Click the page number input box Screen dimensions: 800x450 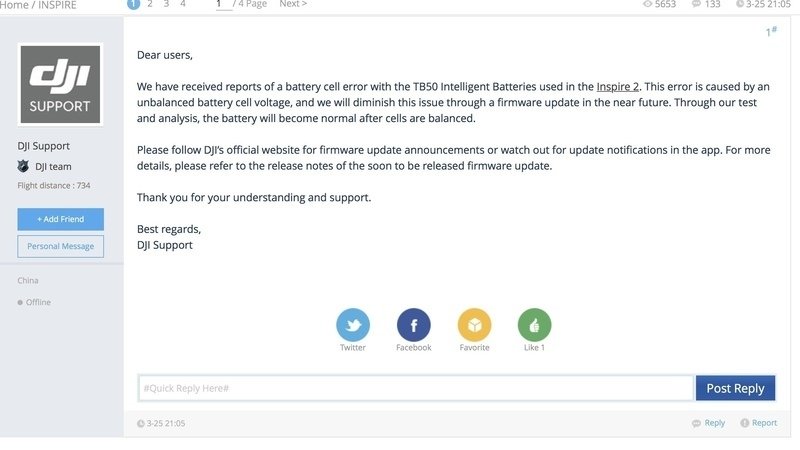pyautogui.click(x=223, y=5)
